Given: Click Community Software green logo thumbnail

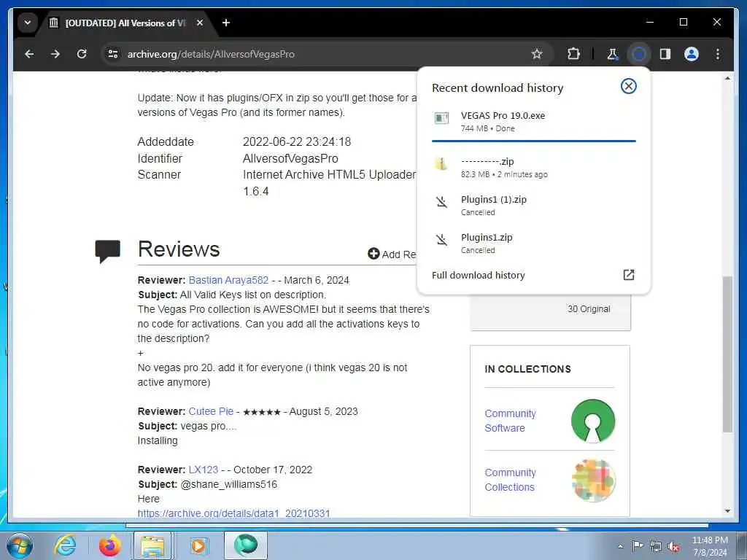Looking at the screenshot, I should pos(593,421).
